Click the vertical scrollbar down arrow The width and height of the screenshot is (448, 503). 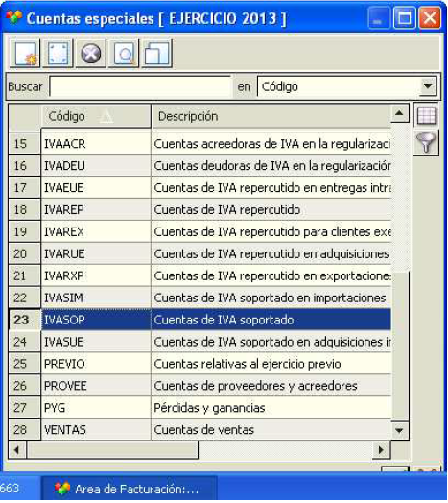(x=400, y=430)
